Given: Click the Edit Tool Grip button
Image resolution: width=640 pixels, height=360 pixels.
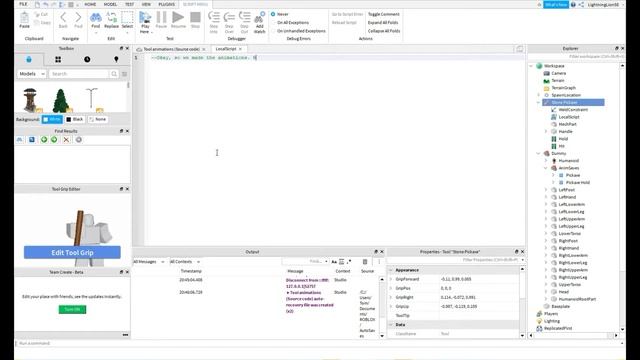Looking at the screenshot, I should [72, 253].
